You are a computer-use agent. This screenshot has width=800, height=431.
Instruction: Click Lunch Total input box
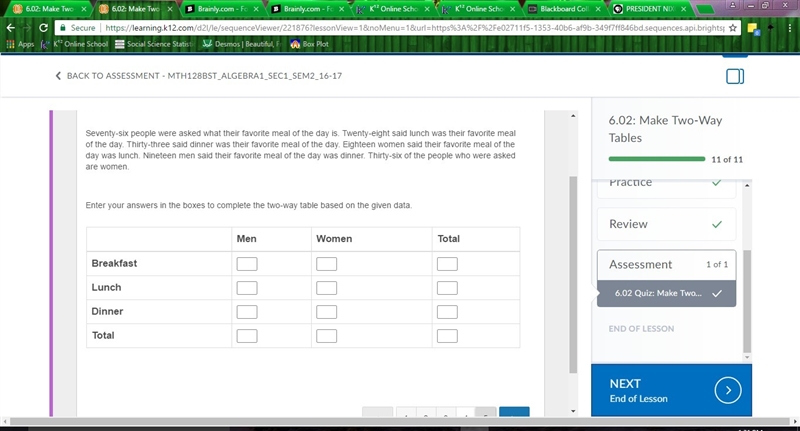tap(447, 288)
